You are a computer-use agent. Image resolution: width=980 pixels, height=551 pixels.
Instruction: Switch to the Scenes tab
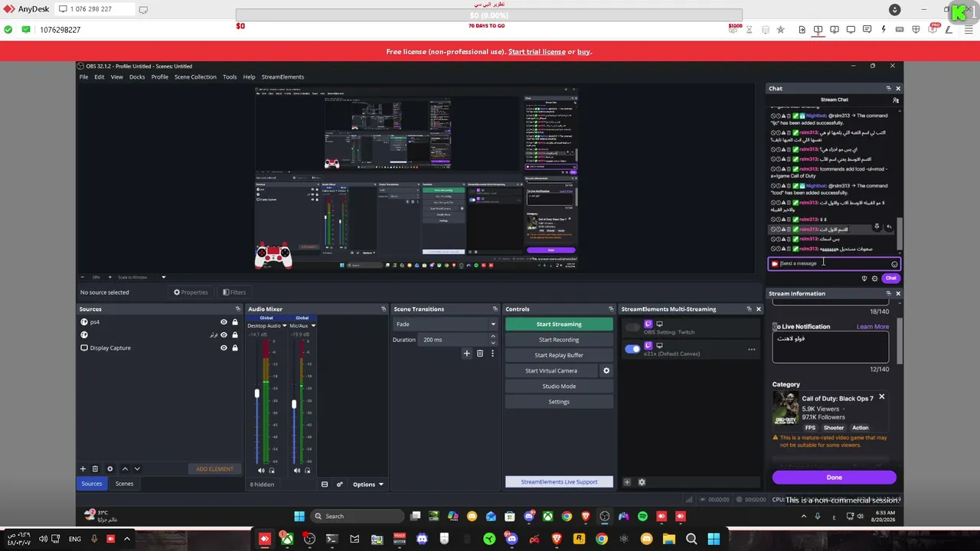(124, 484)
